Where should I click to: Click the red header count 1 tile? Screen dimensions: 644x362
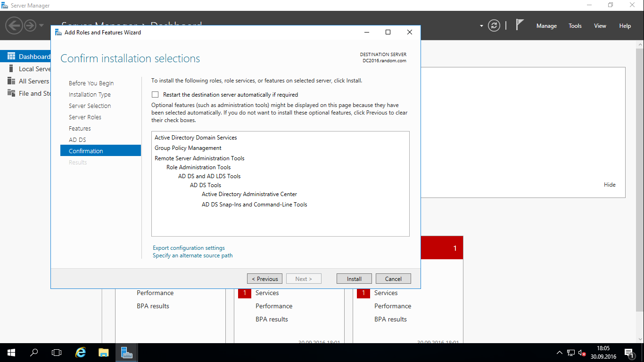pyautogui.click(x=442, y=248)
